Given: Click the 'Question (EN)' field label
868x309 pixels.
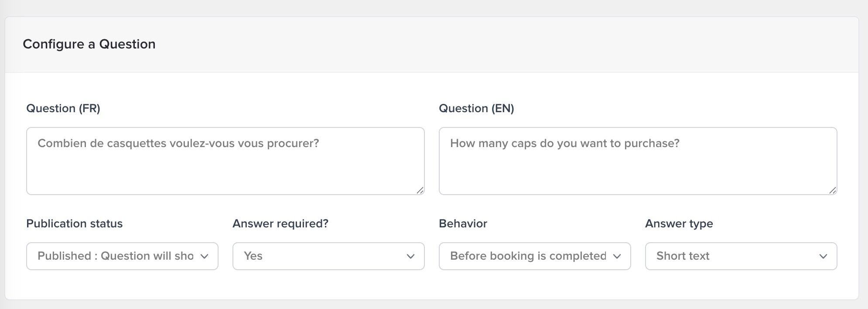Looking at the screenshot, I should pos(476,109).
